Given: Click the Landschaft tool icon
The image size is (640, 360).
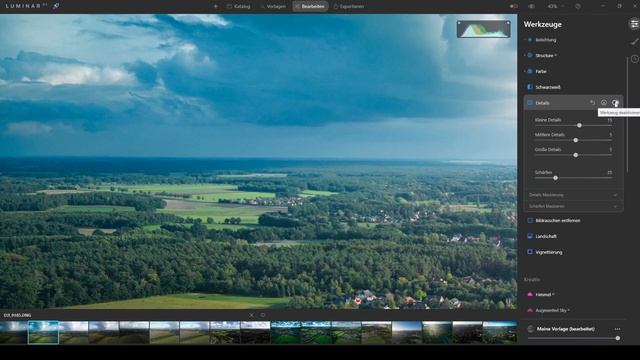Looking at the screenshot, I should coord(530,236).
